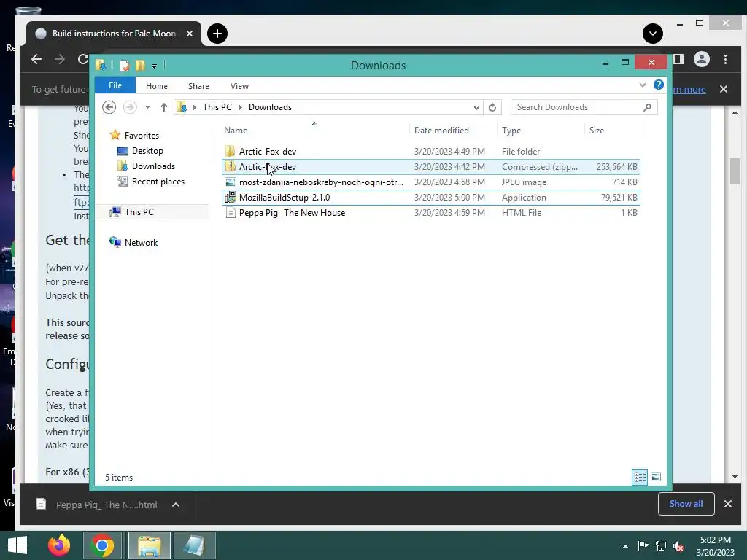The height and width of the screenshot is (560, 747).
Task: Open Chrome tab search dropdown
Action: click(x=653, y=34)
